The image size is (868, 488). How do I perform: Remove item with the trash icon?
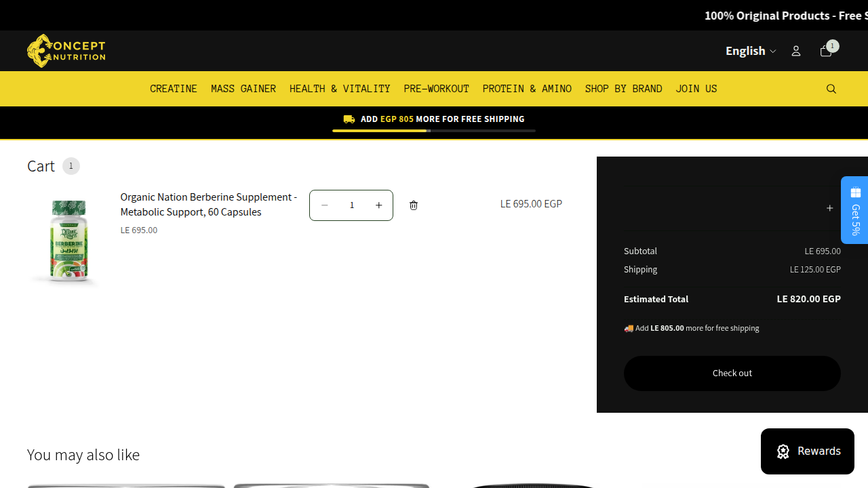click(414, 205)
